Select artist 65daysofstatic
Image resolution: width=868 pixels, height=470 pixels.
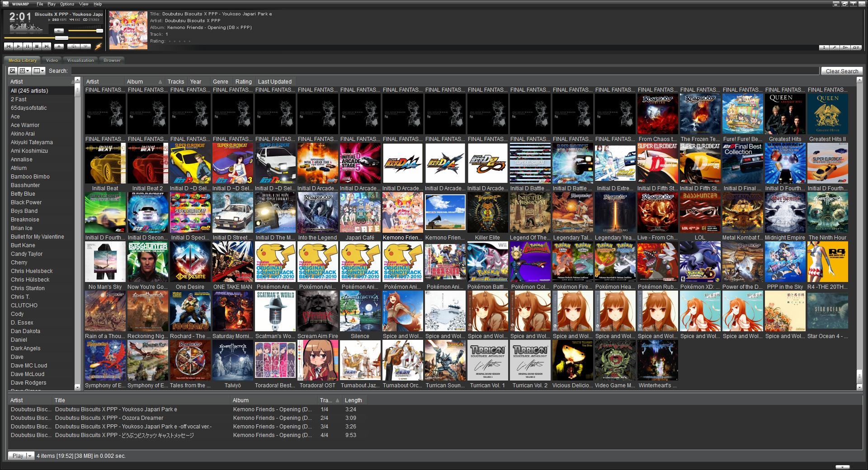click(x=42, y=108)
